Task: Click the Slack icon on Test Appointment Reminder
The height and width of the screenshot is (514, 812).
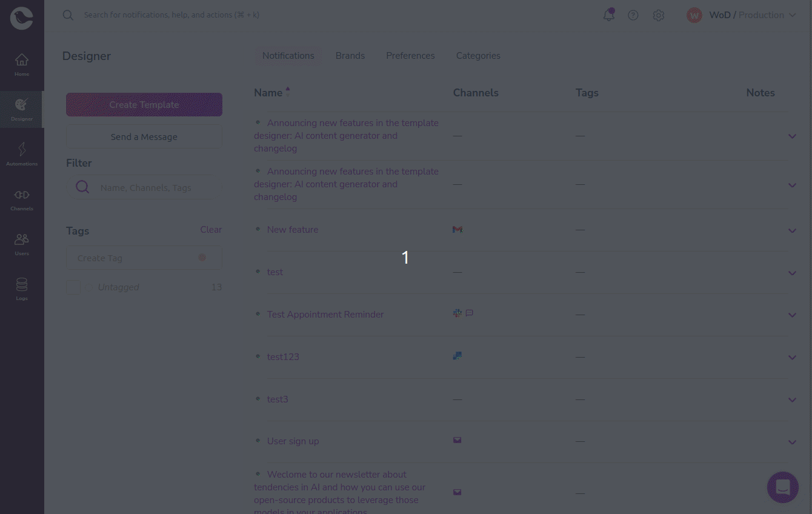Action: [x=458, y=313]
